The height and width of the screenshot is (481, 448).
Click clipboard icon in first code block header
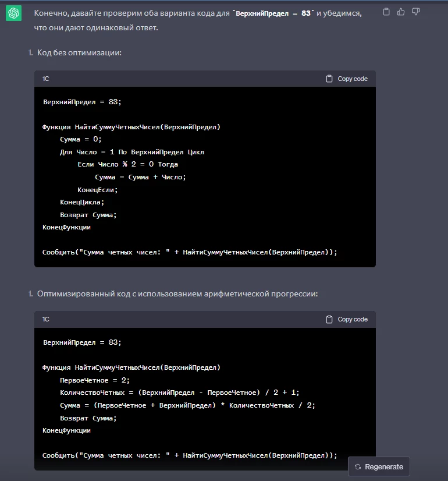tap(329, 79)
